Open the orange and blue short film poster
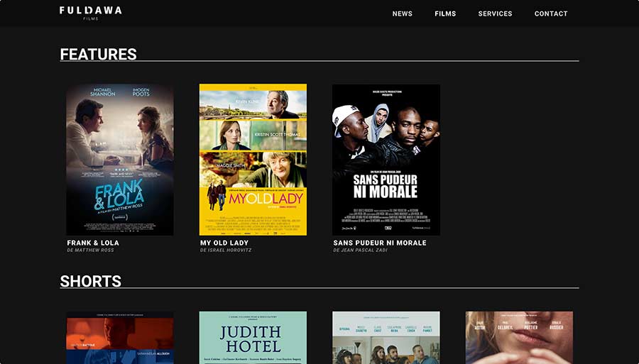This screenshot has height=364, width=639. click(x=120, y=338)
